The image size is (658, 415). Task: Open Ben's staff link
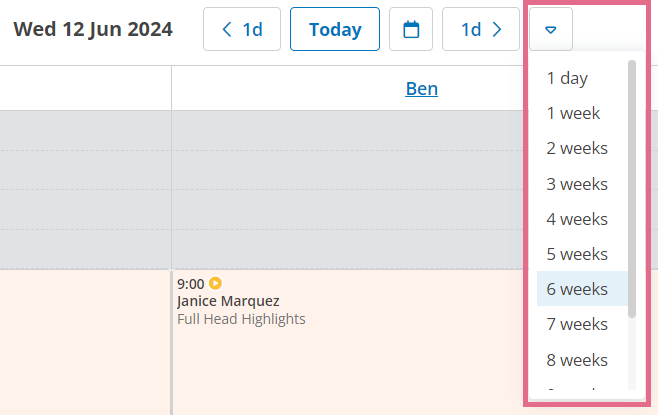pos(421,89)
